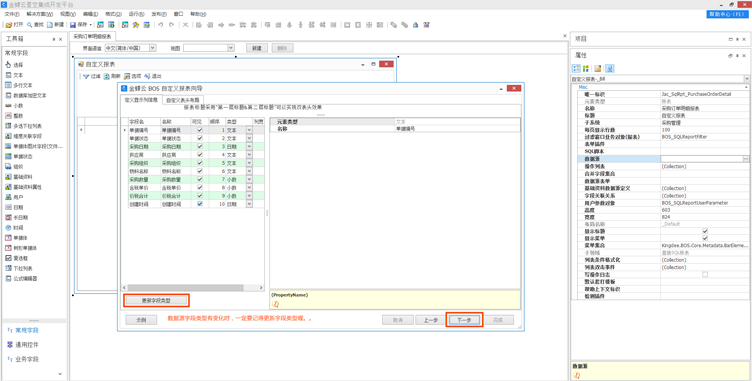
Task: Click the 保存 floppy disk icon
Action: (73, 24)
